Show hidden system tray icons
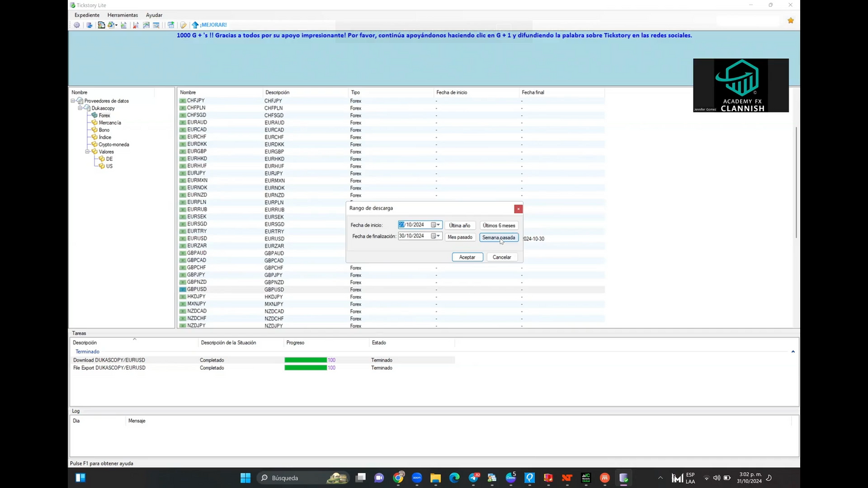The width and height of the screenshot is (868, 488). [660, 478]
